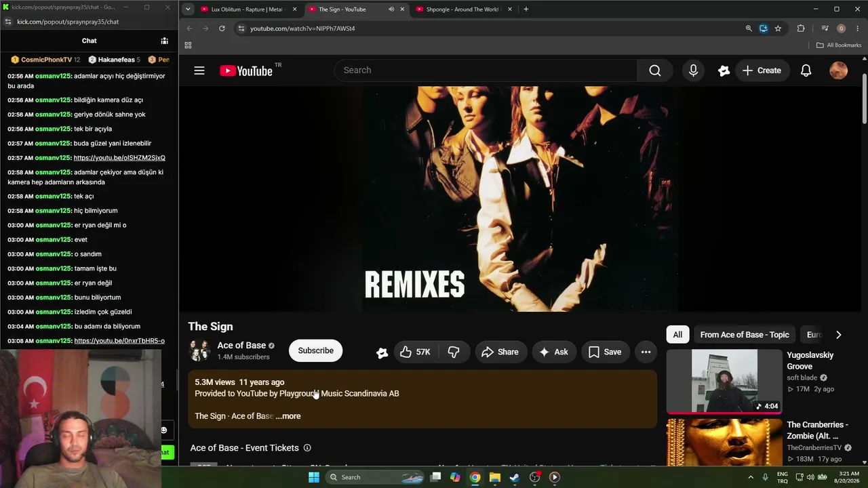Screen dimensions: 868x488
Task: Click the YouTube address bar URL
Action: [x=302, y=28]
